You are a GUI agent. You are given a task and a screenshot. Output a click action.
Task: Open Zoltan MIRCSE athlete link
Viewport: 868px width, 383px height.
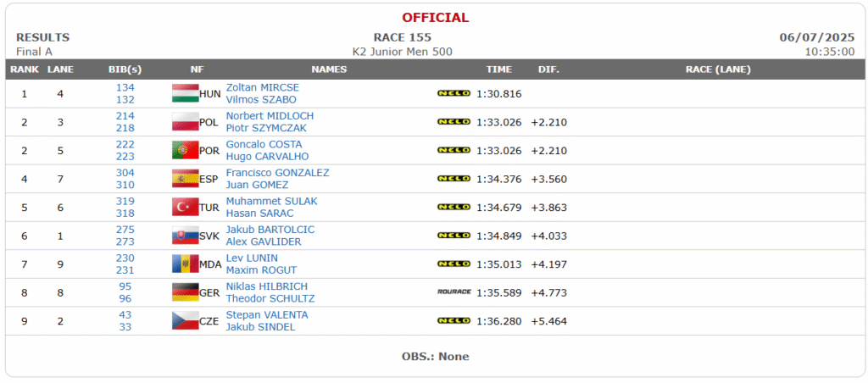[263, 87]
